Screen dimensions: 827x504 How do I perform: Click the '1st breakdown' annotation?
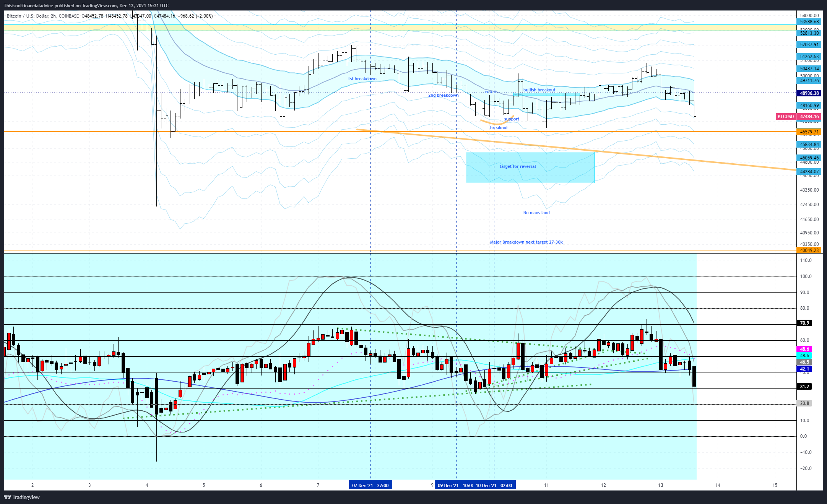[x=362, y=79]
